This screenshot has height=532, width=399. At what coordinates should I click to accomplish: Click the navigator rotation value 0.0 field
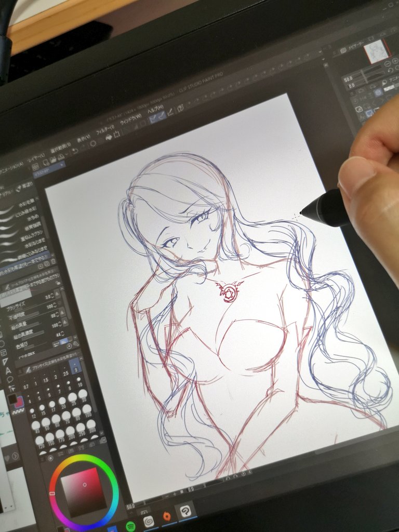tap(352, 86)
